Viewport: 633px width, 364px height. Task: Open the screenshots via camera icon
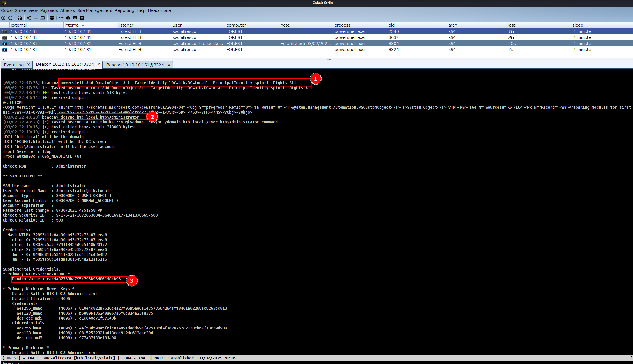(82, 18)
